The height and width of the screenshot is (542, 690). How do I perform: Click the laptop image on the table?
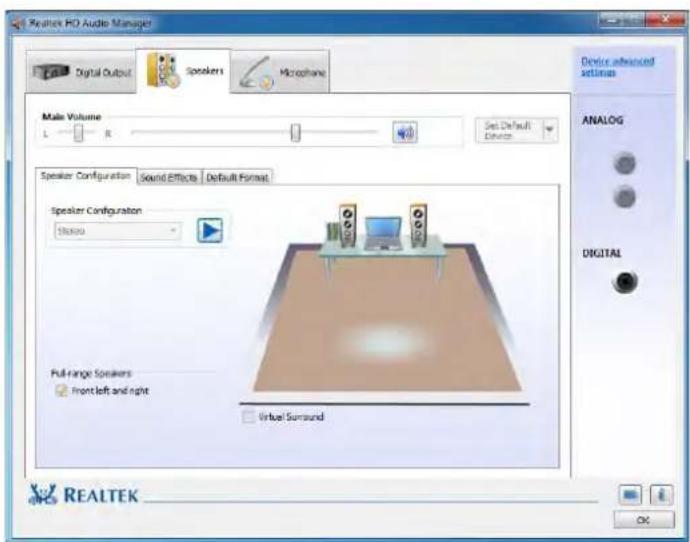point(383,234)
